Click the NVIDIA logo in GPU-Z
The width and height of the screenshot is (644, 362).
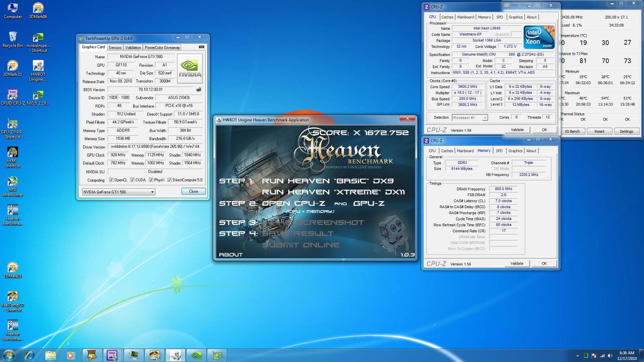tap(190, 68)
